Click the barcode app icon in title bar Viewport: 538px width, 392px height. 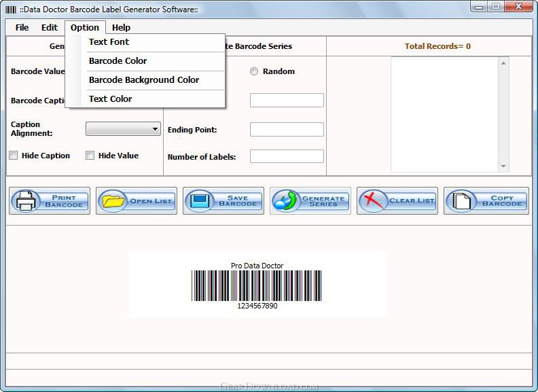coord(11,10)
